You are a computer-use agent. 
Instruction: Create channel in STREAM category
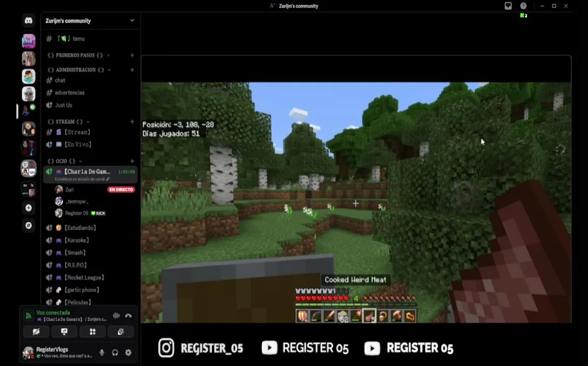pyautogui.click(x=132, y=121)
